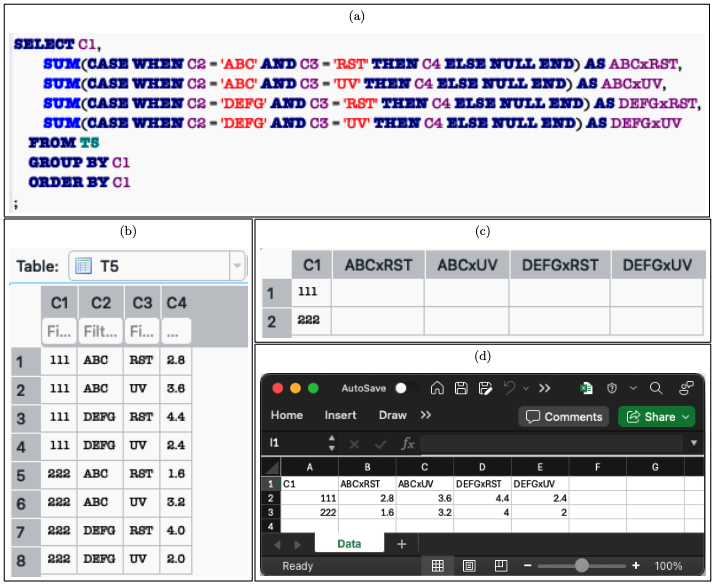
Task: Click the C1 column header in T5 table
Action: pyautogui.click(x=59, y=303)
